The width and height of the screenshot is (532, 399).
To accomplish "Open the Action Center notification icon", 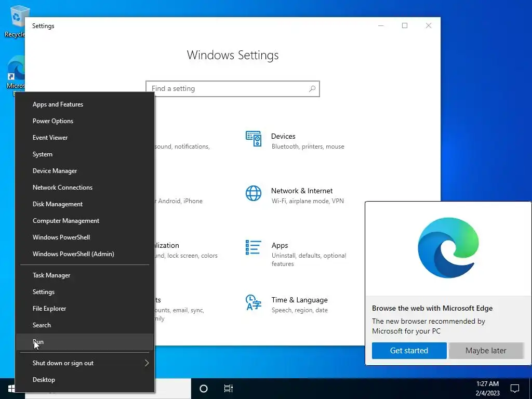I will [x=515, y=389].
